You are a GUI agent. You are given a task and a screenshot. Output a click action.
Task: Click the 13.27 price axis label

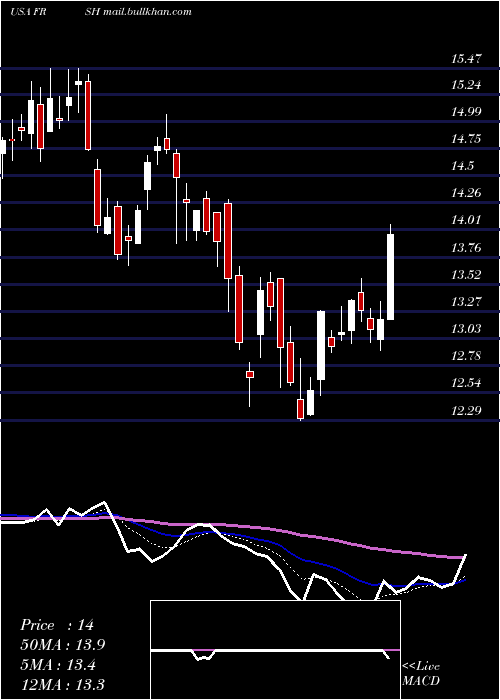tap(466, 302)
